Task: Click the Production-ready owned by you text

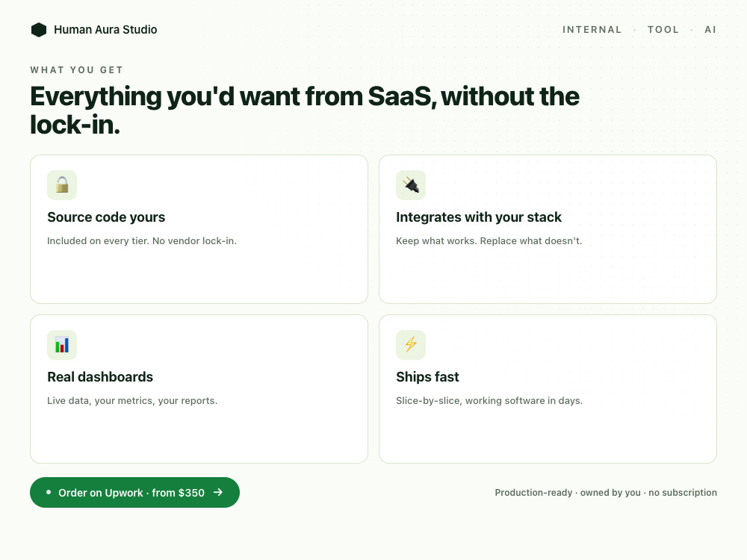Action: pos(606,492)
